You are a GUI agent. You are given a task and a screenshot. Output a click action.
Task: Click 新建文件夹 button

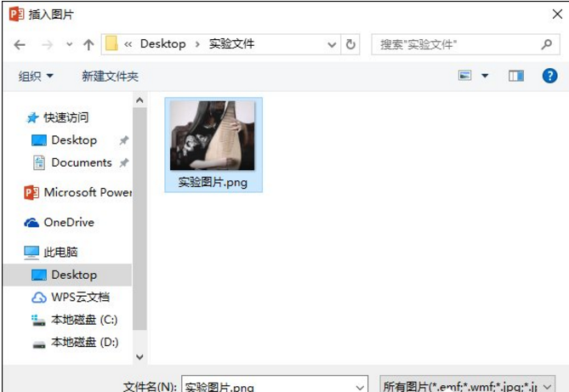(x=110, y=77)
